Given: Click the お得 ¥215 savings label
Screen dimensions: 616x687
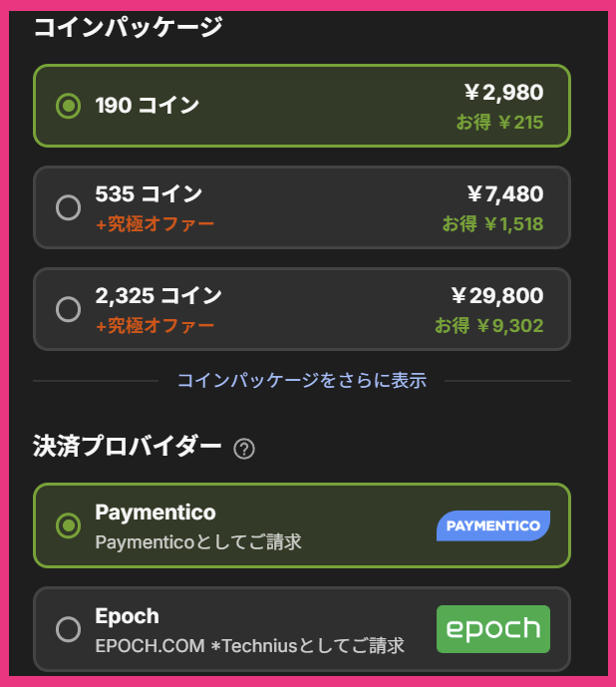Looking at the screenshot, I should [499, 124].
